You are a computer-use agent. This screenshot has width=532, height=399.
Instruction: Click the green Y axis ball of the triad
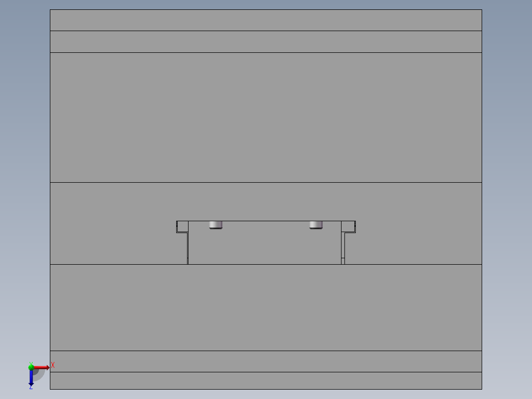click(31, 367)
